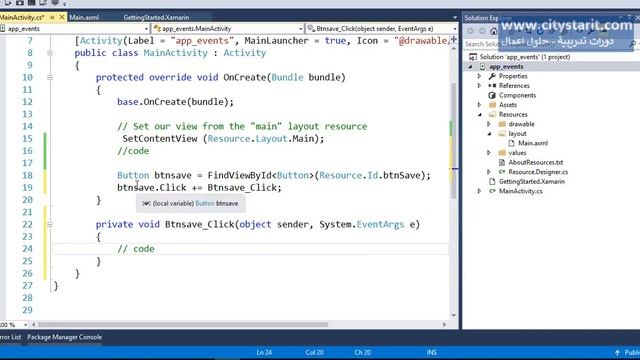
Task: Click the horizontal scrollbar left arrow
Action: pyautogui.click(x=34, y=325)
